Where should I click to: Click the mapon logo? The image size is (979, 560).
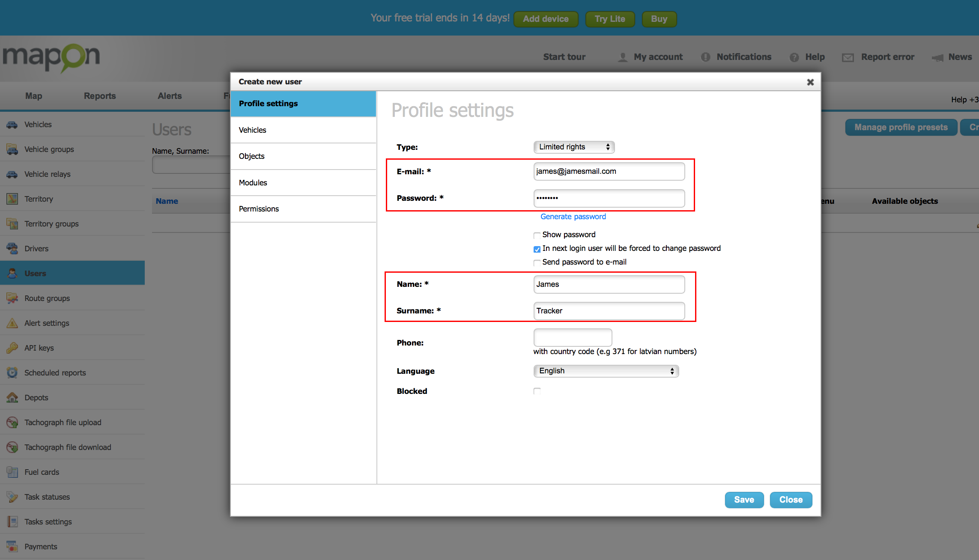[51, 58]
